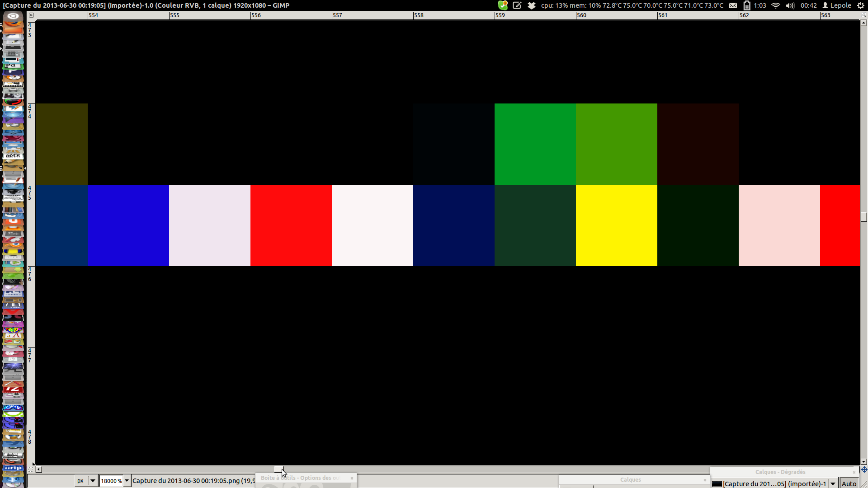The width and height of the screenshot is (868, 488).
Task: Click the vertical scrollbar up arrow
Action: (x=864, y=23)
